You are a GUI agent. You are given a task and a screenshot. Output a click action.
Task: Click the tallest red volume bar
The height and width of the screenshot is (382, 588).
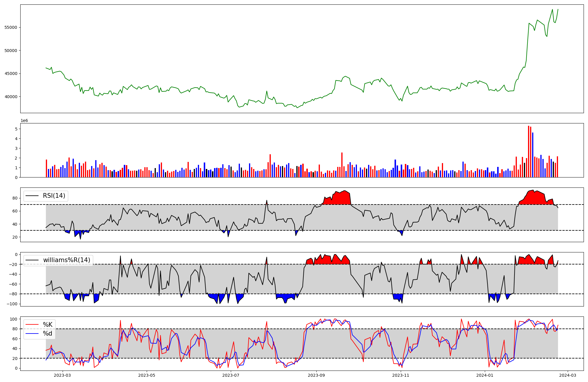[529, 151]
